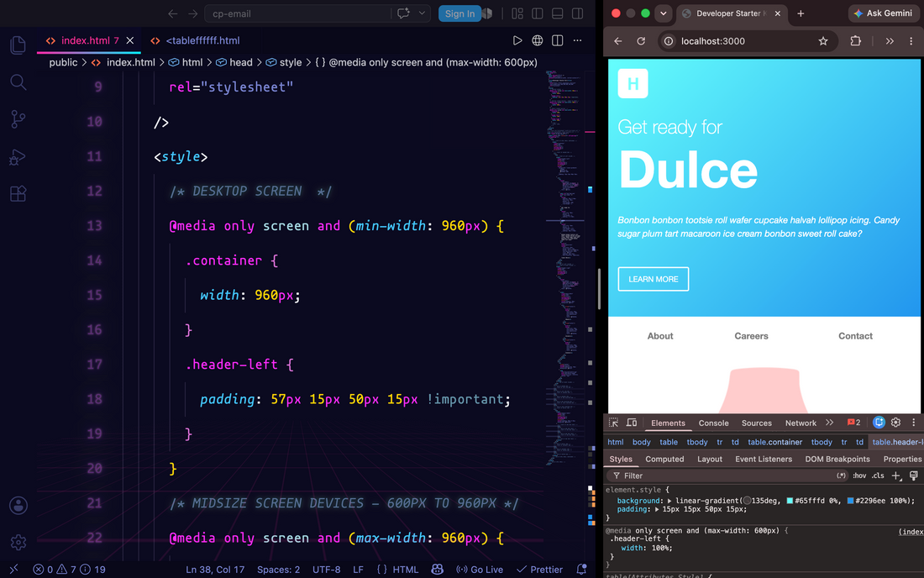Open the editor's More Actions ellipsis menu
The width and height of the screenshot is (924, 578).
tap(578, 40)
